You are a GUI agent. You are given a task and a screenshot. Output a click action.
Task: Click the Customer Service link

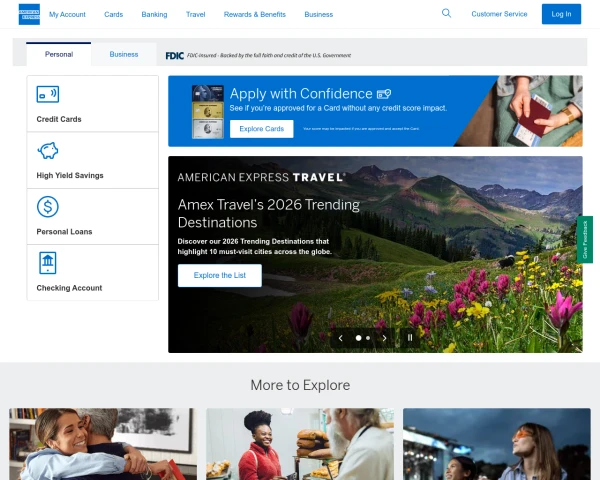pos(499,14)
